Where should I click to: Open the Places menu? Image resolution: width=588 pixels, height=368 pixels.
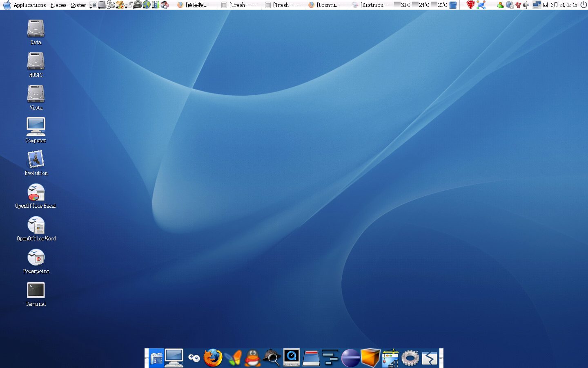[58, 5]
